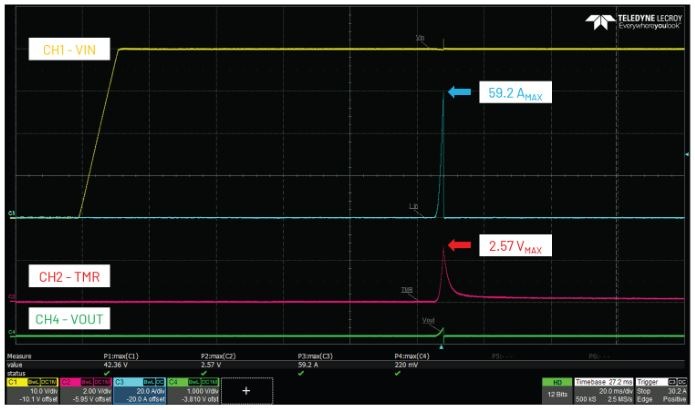The height and width of the screenshot is (410, 695).
Task: Open the C3 channel descriptor box
Action: coord(140,390)
